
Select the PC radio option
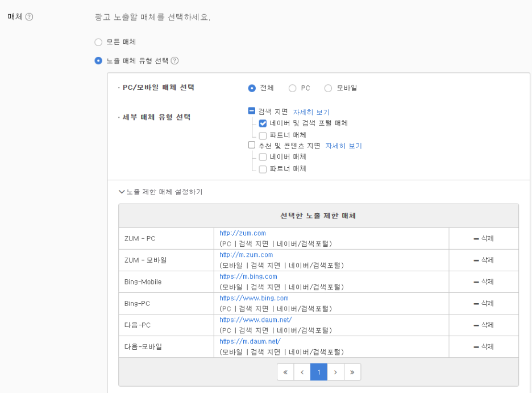292,88
